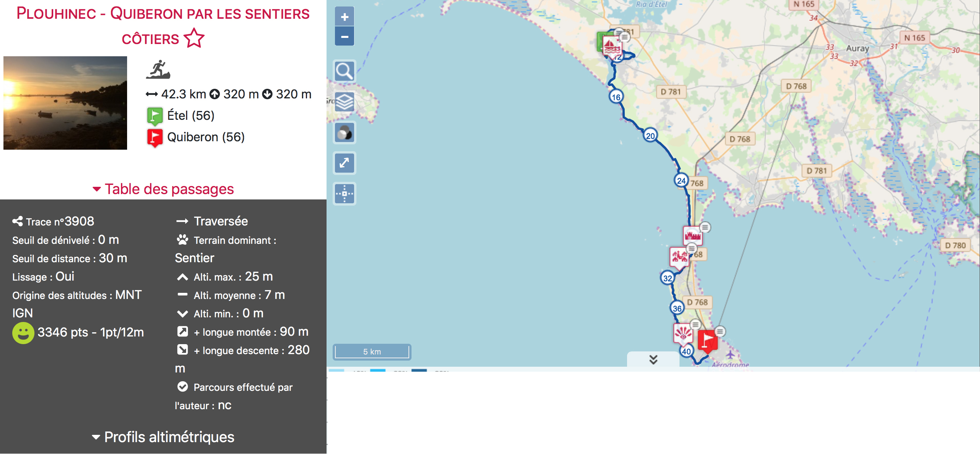Collapse the Table des passages section
The width and height of the screenshot is (980, 454).
pyautogui.click(x=163, y=189)
